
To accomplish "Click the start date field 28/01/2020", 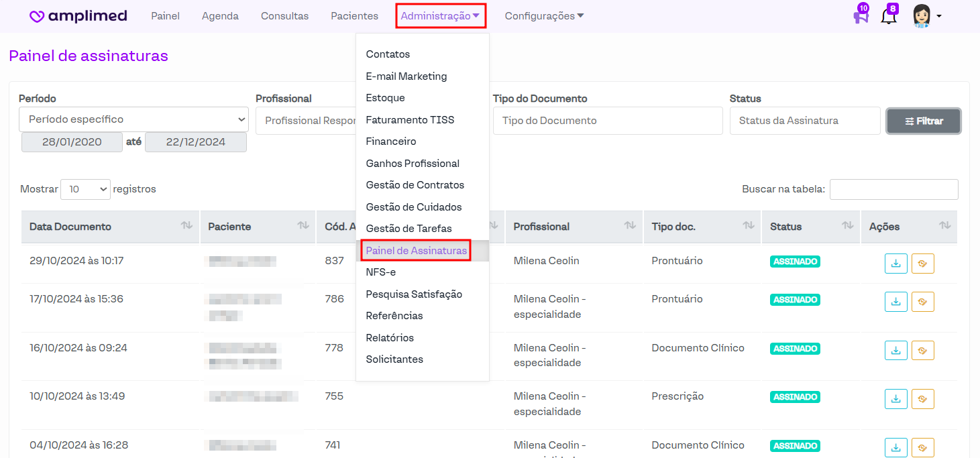I will (x=72, y=142).
